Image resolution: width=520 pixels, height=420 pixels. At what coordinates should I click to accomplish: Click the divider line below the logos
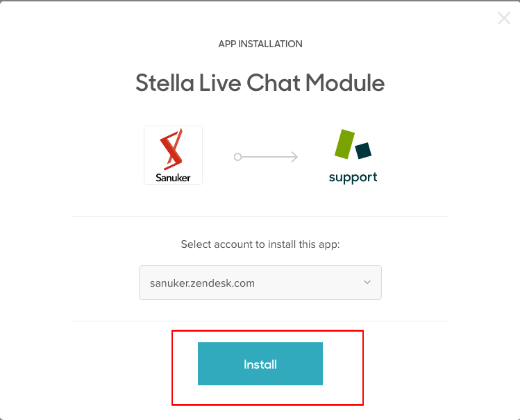(x=260, y=216)
